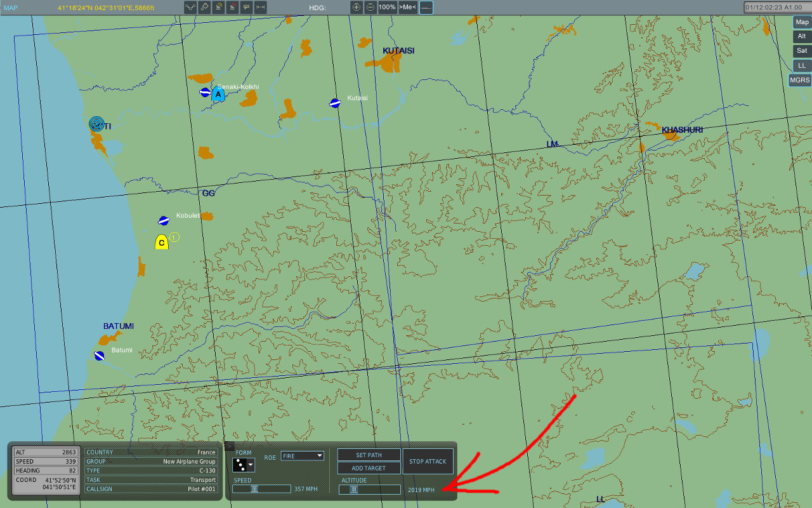The height and width of the screenshot is (508, 812).
Task: Click the ADD TARGET button
Action: pyautogui.click(x=369, y=468)
